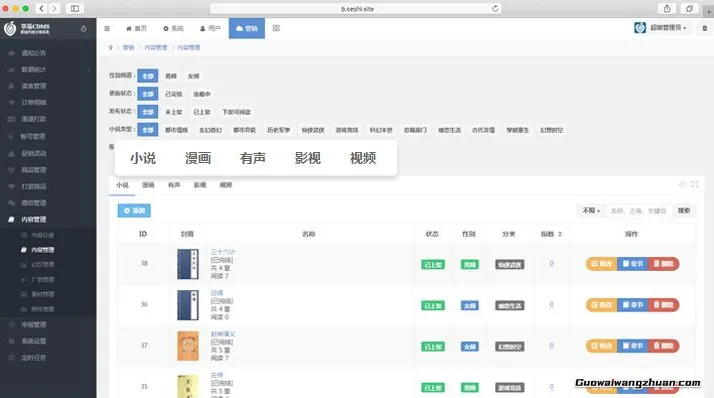Show Safari tab overview
Viewport: 714px width, 398px height.
pyautogui.click(x=689, y=9)
